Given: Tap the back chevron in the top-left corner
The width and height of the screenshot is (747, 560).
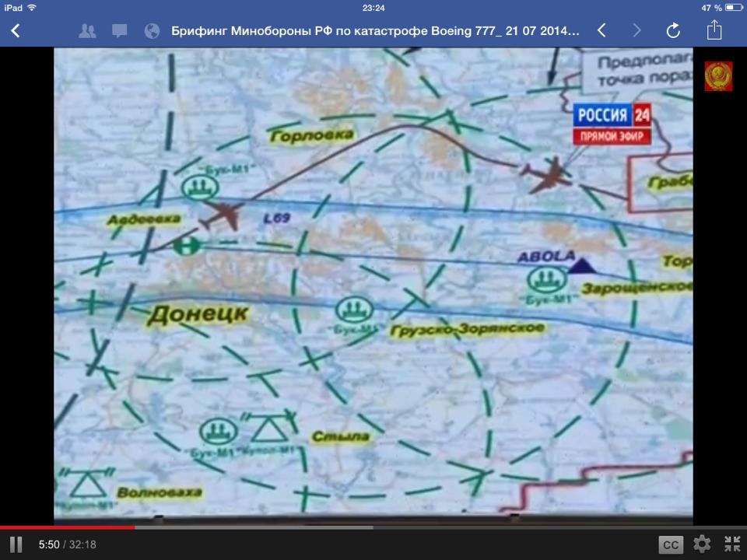Looking at the screenshot, I should 16,31.
